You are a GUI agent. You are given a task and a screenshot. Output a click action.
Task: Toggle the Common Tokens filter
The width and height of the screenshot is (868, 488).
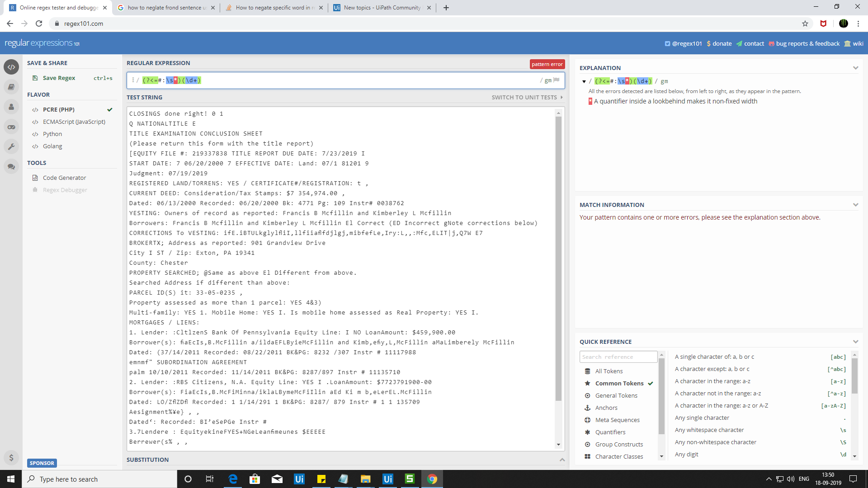click(x=619, y=383)
